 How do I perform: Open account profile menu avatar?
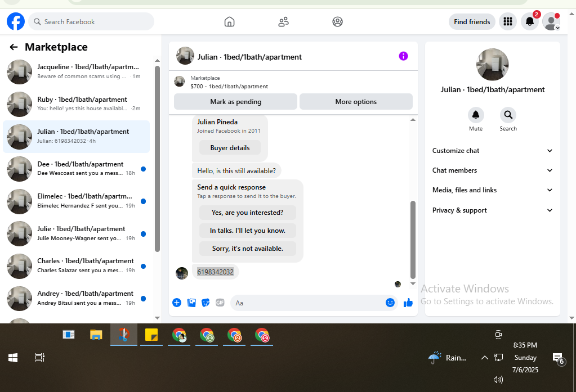551,22
